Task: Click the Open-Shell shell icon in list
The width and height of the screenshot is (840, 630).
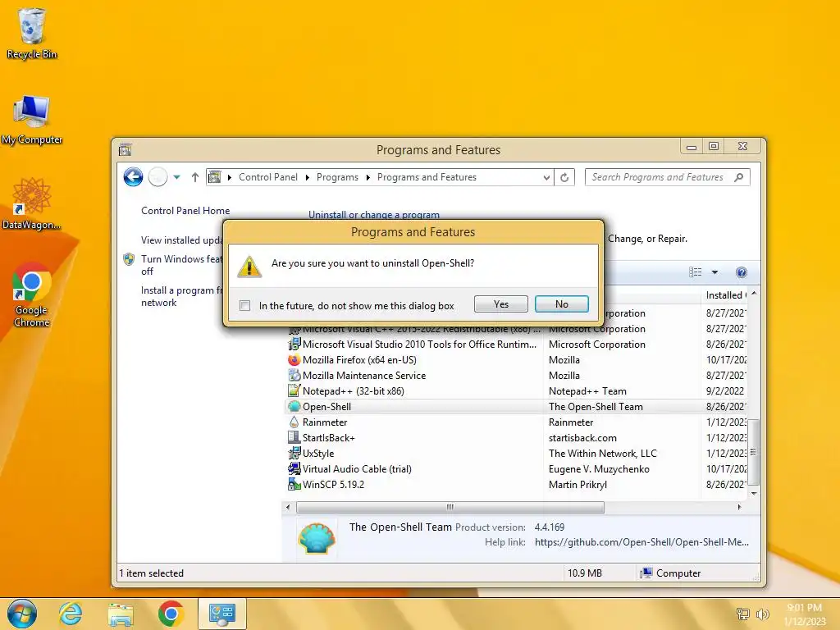Action: [x=294, y=406]
